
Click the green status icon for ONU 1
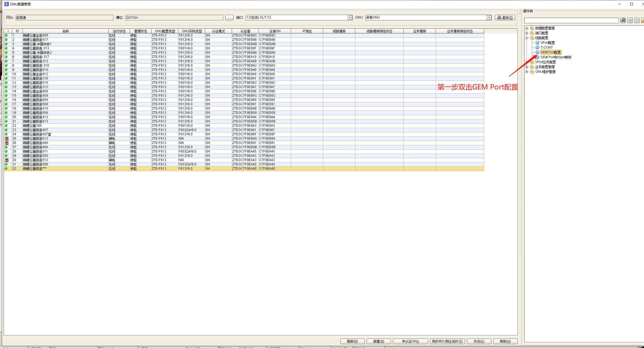[6, 35]
